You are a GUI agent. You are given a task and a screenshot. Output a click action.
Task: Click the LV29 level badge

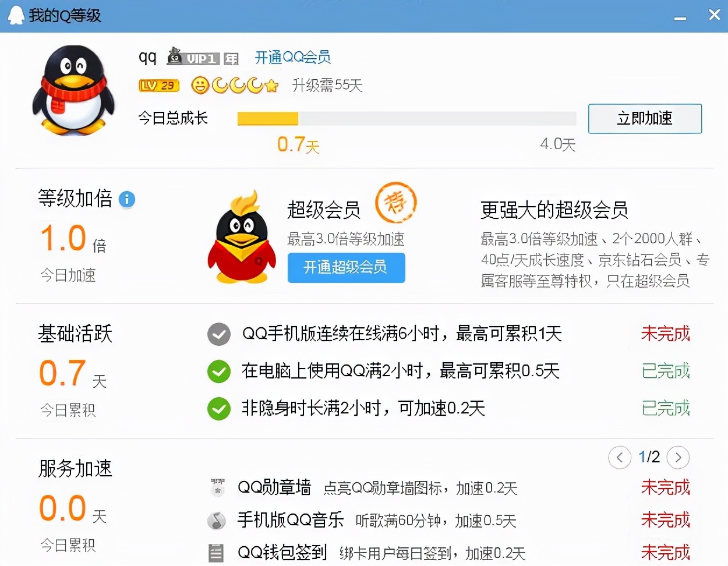[158, 85]
